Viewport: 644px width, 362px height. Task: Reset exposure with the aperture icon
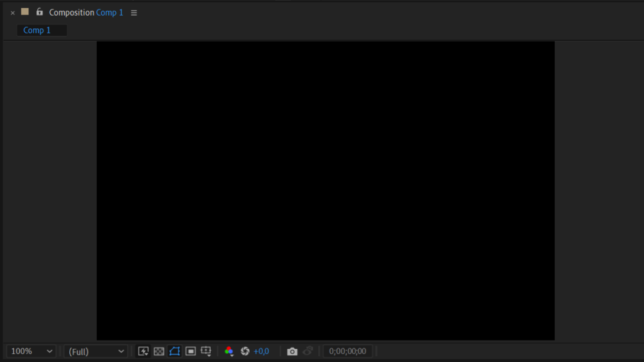coord(245,351)
